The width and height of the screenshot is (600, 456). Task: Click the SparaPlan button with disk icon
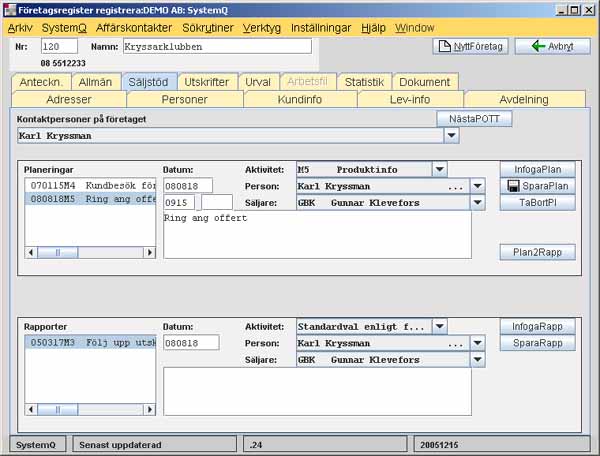[x=538, y=186]
